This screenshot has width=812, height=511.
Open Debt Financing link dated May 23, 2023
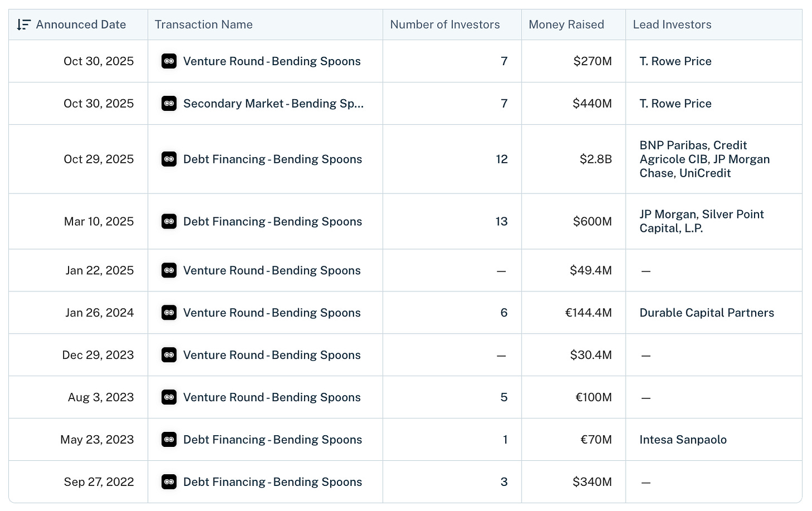pyautogui.click(x=272, y=440)
